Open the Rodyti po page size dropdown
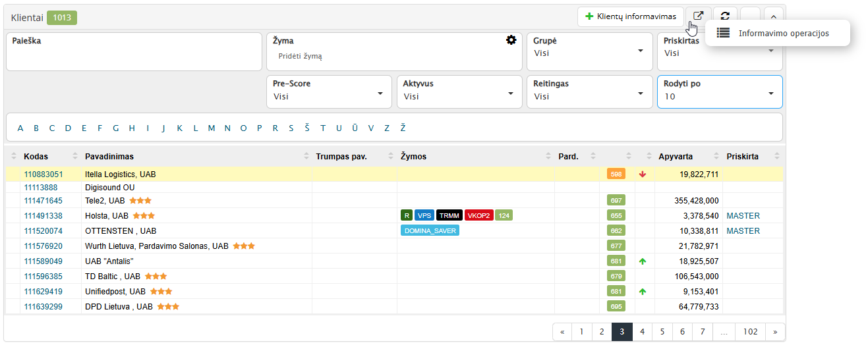The height and width of the screenshot is (347, 868). (719, 92)
